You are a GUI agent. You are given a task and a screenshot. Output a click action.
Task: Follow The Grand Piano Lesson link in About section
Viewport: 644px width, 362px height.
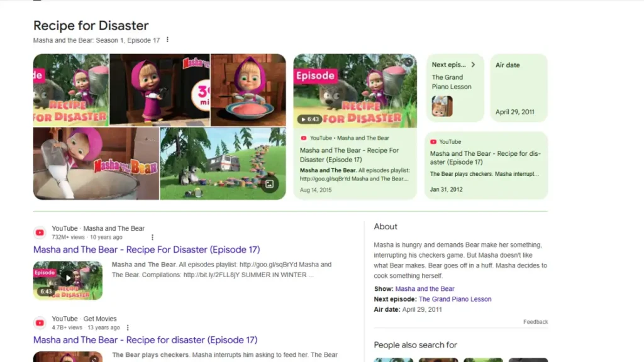(x=455, y=299)
